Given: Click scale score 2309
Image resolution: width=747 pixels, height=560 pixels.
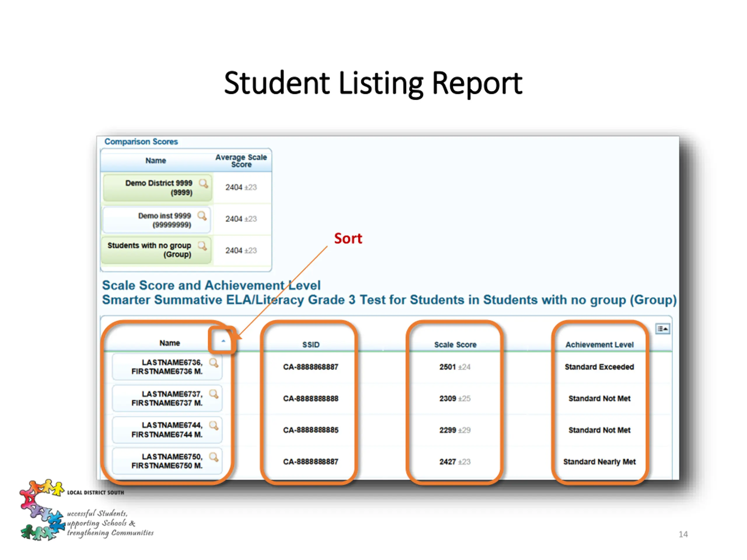Looking at the screenshot, I should pos(447,399).
